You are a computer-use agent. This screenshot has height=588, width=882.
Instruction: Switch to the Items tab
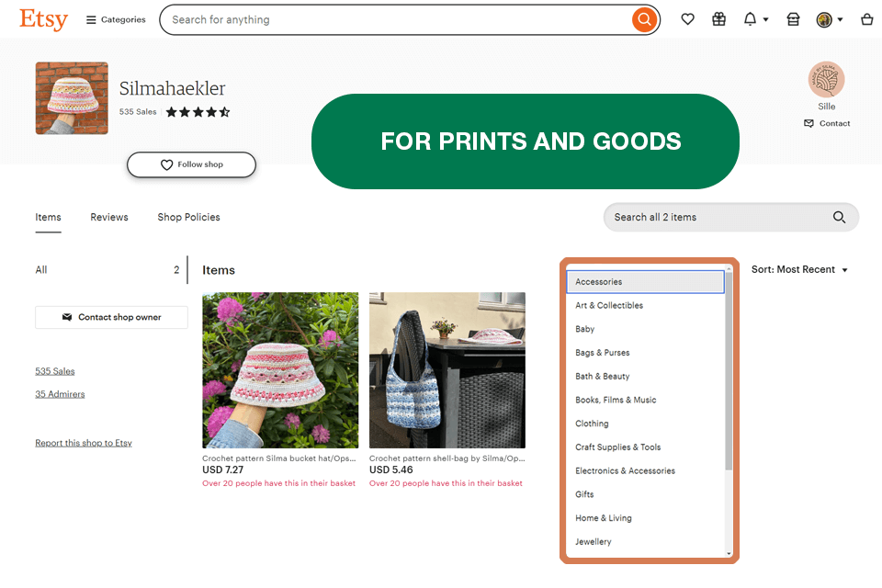48,217
